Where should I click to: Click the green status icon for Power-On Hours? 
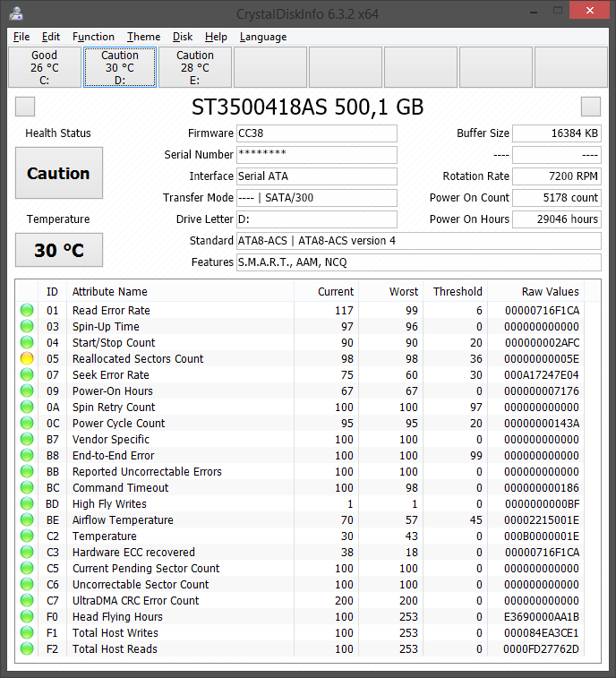coord(27,390)
